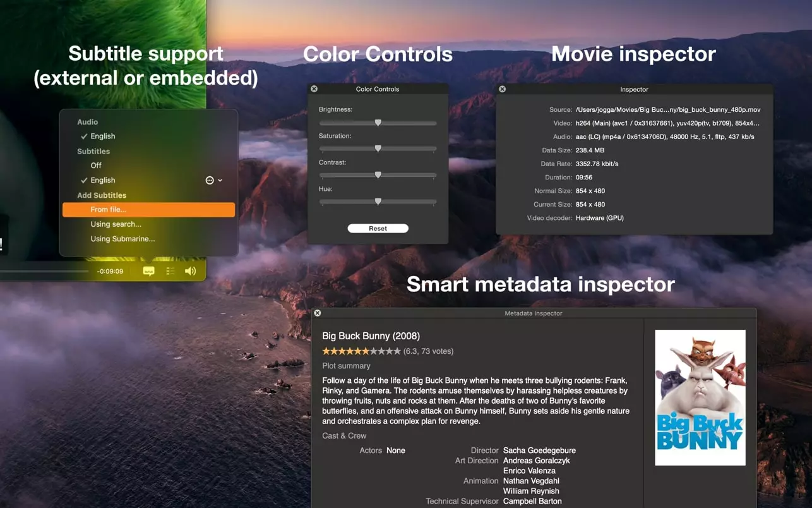The height and width of the screenshot is (508, 812).
Task: Click the remaining time display -0:09:09
Action: [x=110, y=271]
